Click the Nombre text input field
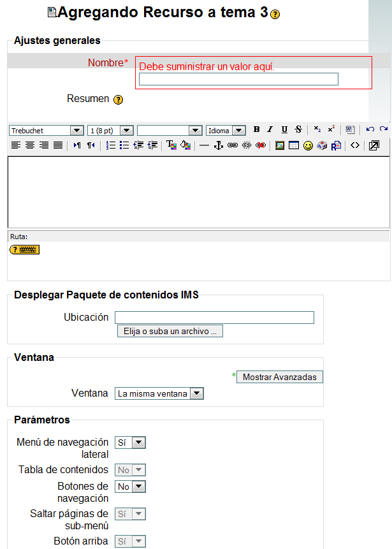 pyautogui.click(x=238, y=79)
